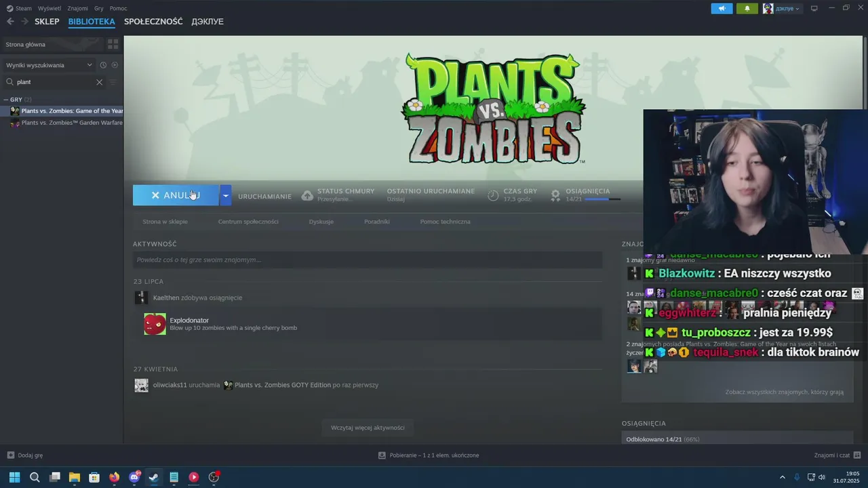This screenshot has height=488, width=868.
Task: Open the BIBLIOTEKA tab
Action: click(92, 22)
